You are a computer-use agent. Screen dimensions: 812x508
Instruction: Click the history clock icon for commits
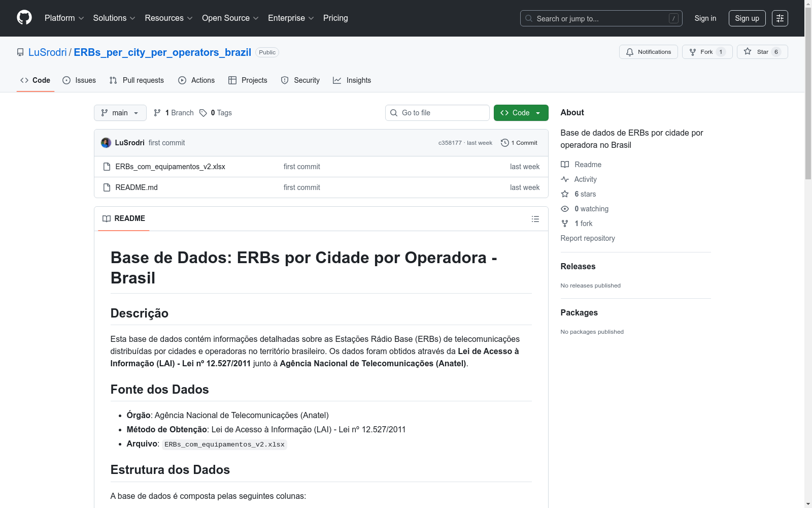coord(504,143)
